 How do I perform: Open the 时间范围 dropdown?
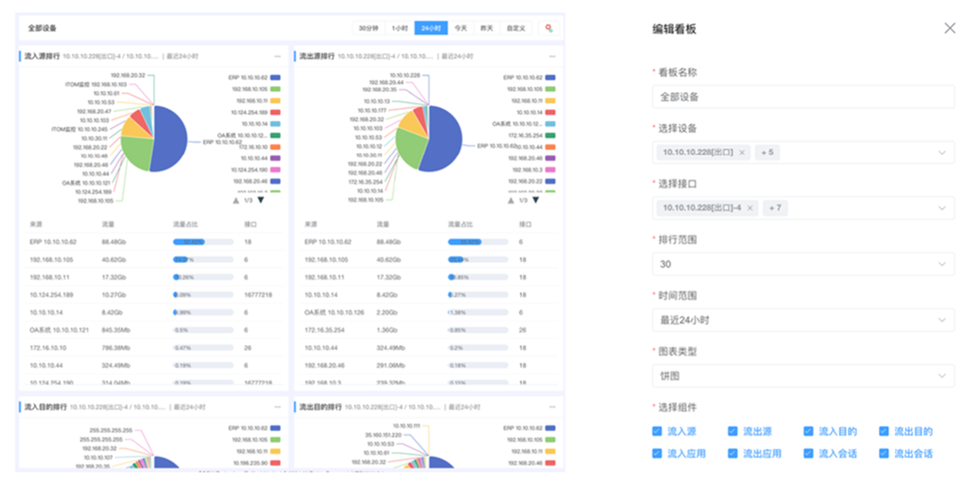coord(802,320)
